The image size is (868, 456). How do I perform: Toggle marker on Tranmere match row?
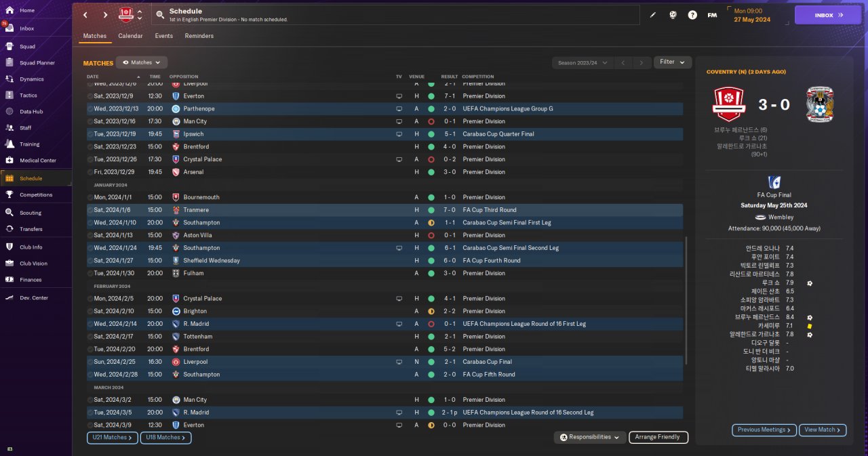90,210
